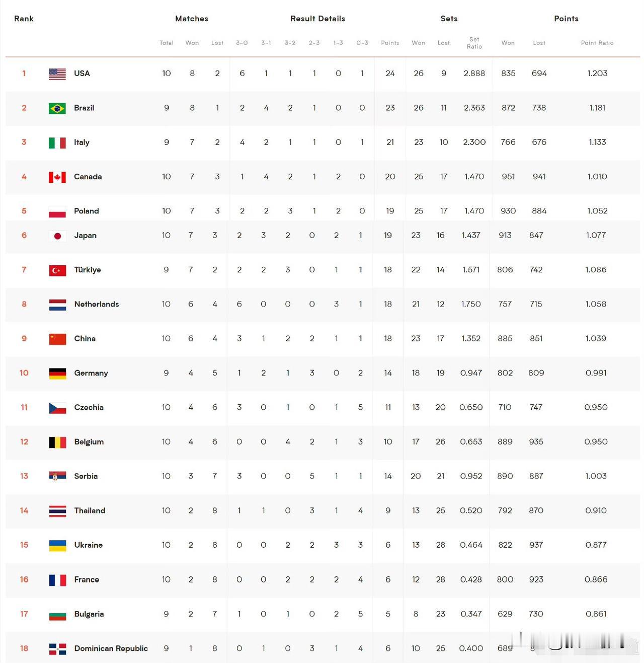Click the Germany flag icon
Viewport: 644px width, 663px height.
click(x=57, y=374)
